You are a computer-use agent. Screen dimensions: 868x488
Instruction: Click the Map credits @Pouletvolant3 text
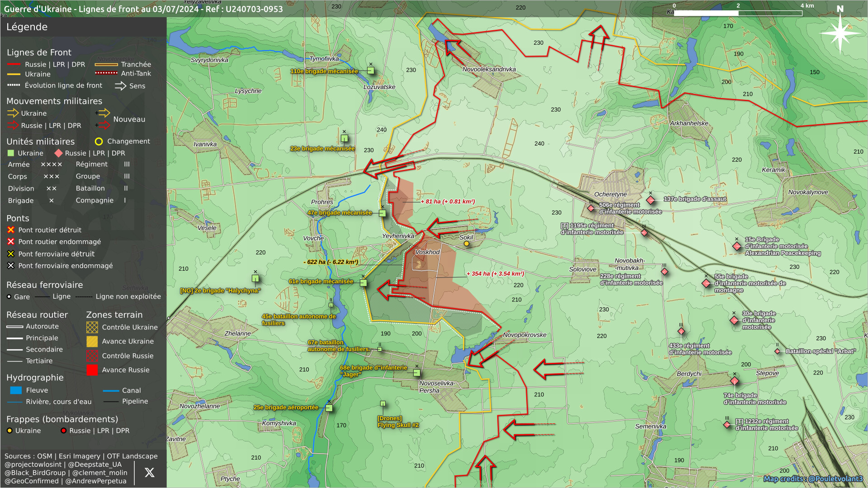[813, 479]
